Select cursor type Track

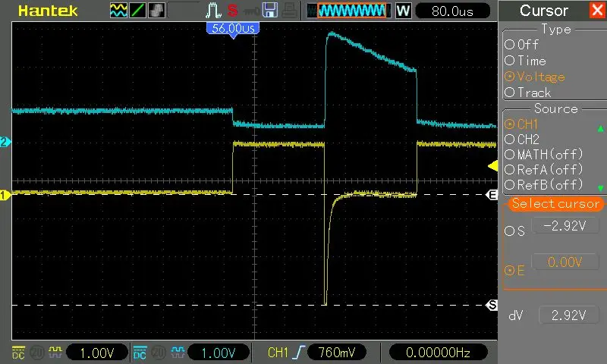tap(527, 93)
